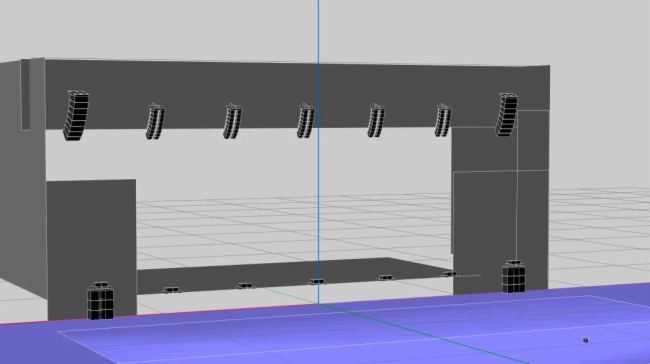Select the fourth front-fill speaker from left
The image size is (650, 364).
(386, 277)
